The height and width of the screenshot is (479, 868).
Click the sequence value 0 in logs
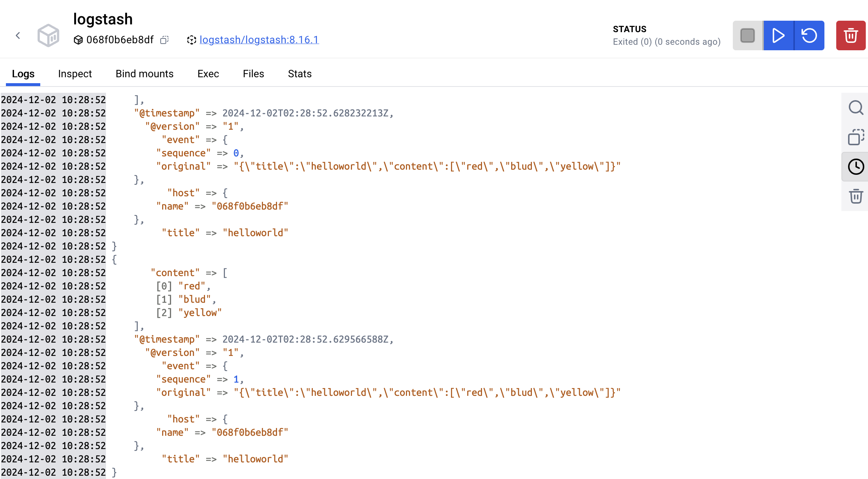(236, 153)
